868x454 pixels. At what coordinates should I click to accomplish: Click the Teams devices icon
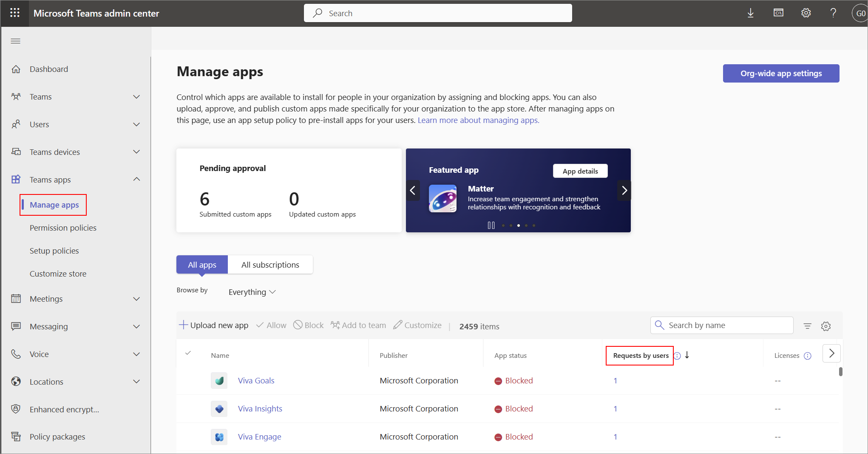pos(16,152)
